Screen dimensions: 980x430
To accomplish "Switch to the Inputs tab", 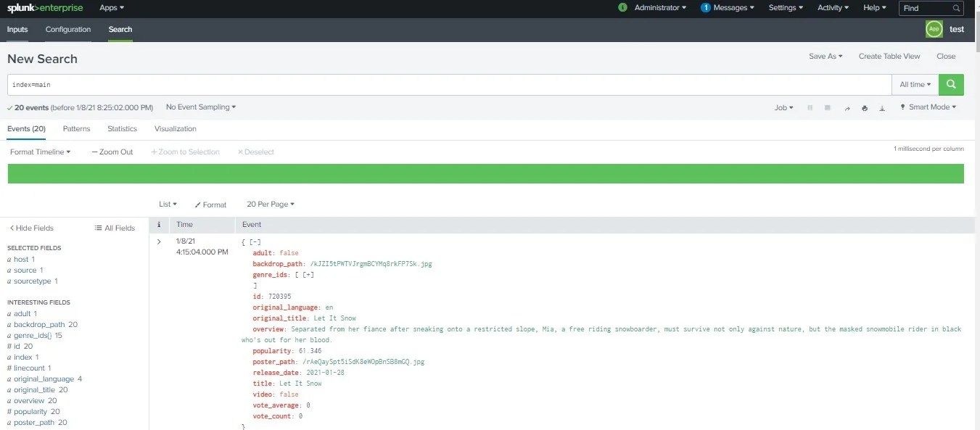I will [x=17, y=29].
